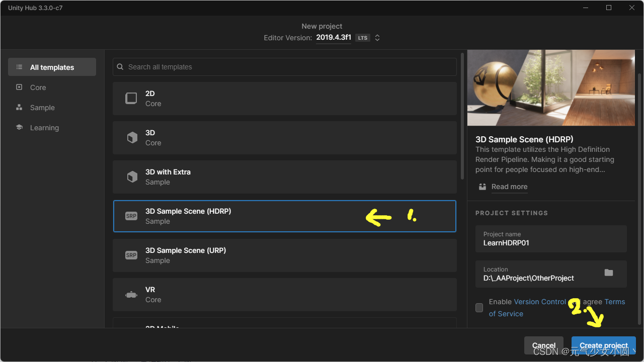Select the 3D Sample Scene (HDRP) template
The width and height of the screenshot is (644, 362).
284,216
